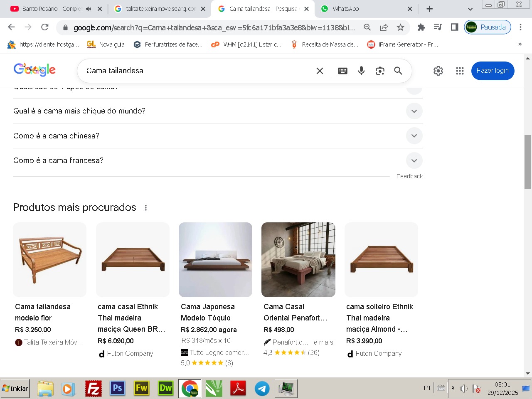
Task: Bookmark this page with star icon
Action: click(x=400, y=27)
